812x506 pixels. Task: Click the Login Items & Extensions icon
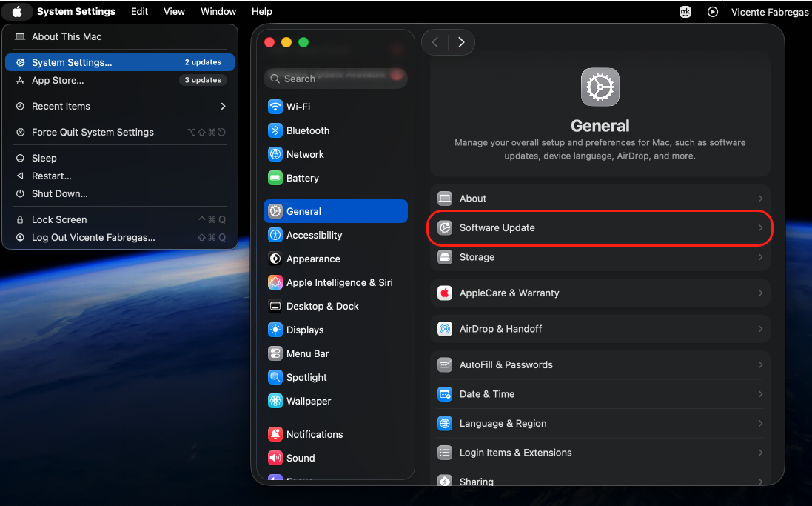445,453
